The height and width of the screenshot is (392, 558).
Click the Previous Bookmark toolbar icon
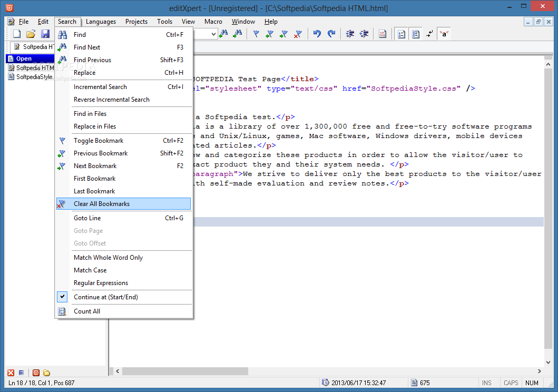click(x=269, y=34)
